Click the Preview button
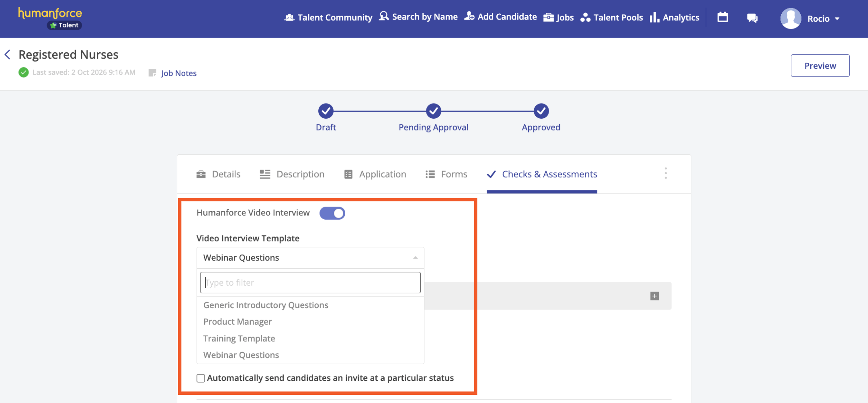868x403 pixels. pos(820,65)
